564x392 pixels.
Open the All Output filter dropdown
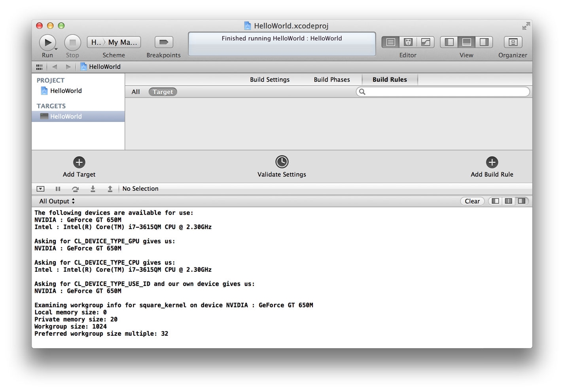click(x=57, y=201)
